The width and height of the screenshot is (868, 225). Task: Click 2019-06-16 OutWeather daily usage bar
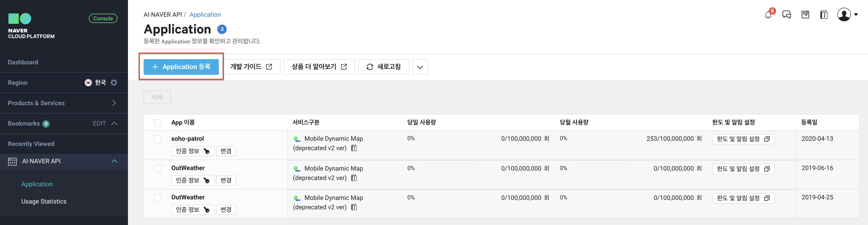448,168
